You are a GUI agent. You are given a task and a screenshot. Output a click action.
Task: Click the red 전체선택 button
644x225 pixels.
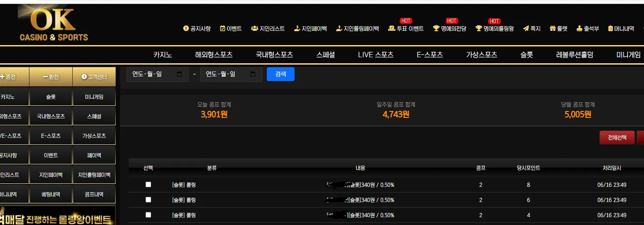pos(617,137)
